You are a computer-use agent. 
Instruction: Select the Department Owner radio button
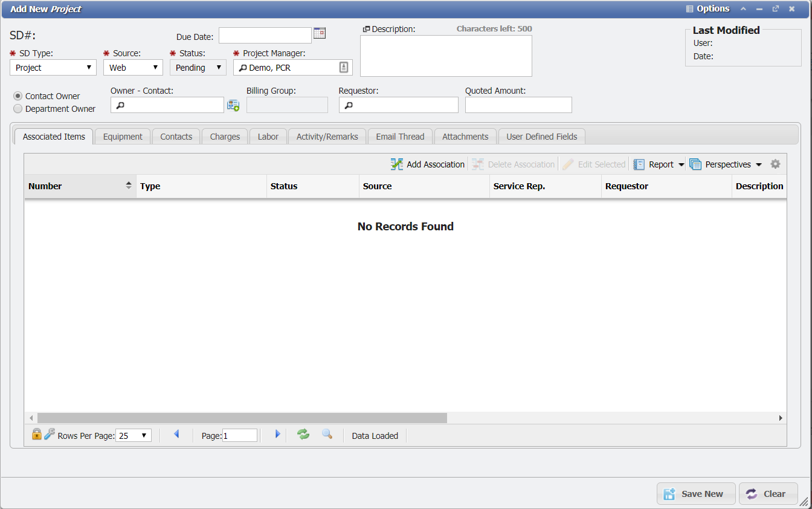(18, 108)
